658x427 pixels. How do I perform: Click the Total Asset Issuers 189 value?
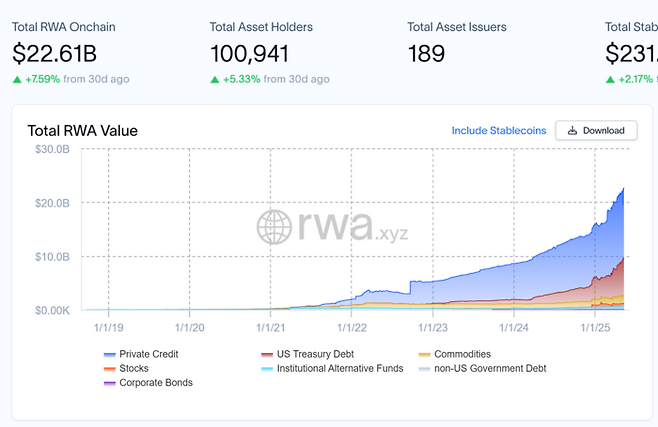click(426, 54)
